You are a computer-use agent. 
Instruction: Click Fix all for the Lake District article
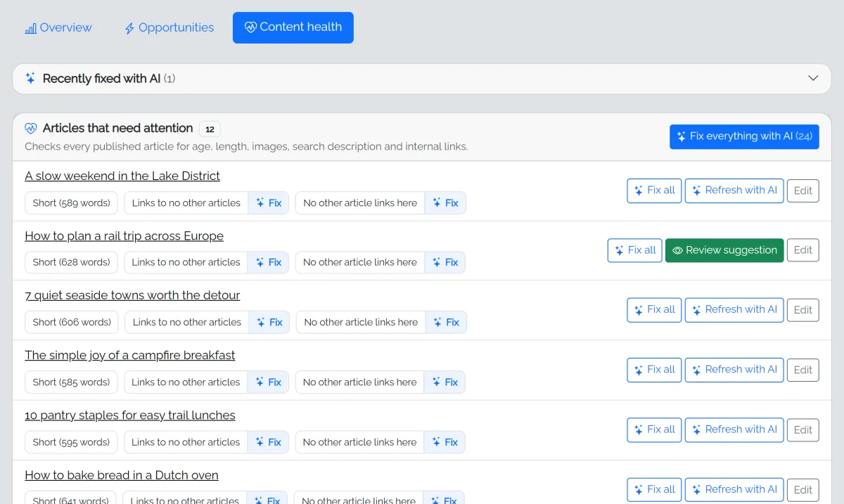(654, 190)
